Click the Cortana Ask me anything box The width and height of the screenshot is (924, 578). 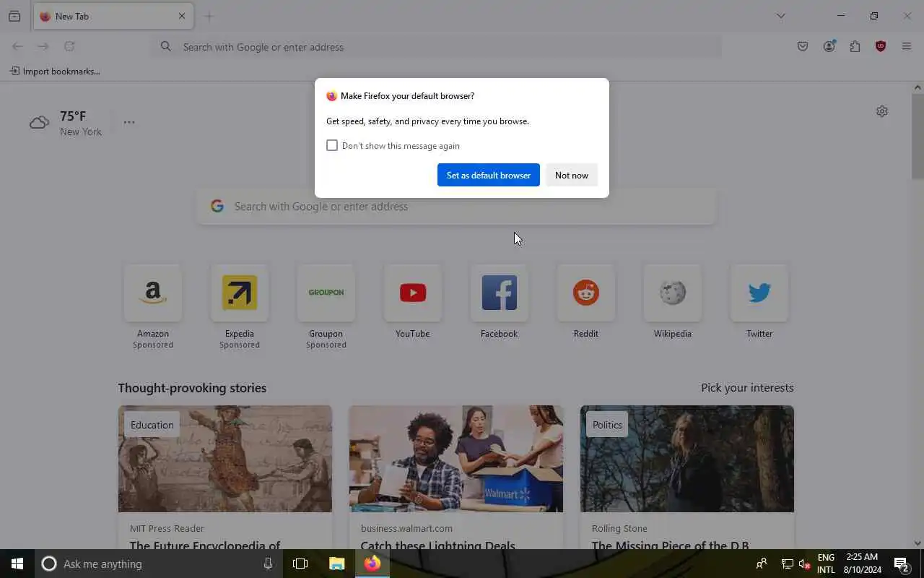pos(157,564)
